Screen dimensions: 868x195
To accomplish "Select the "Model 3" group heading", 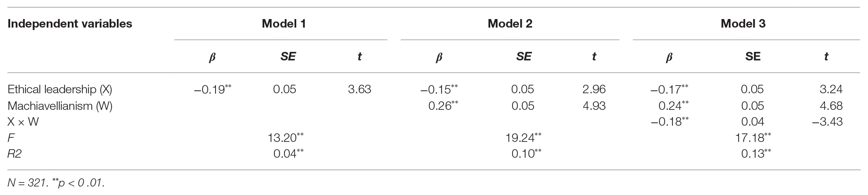I will coord(743,24).
